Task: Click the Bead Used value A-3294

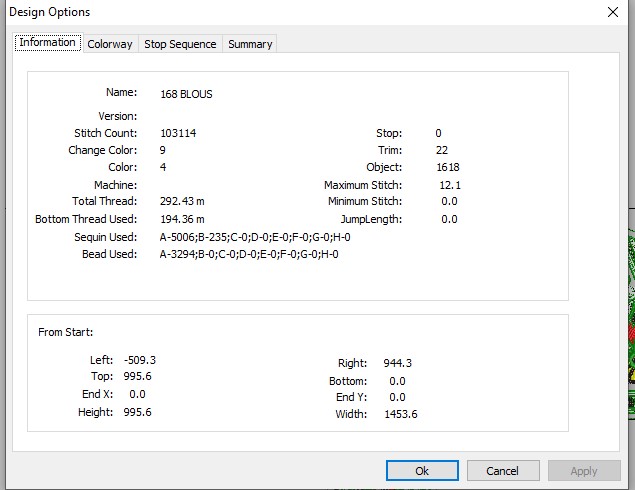Action: click(x=249, y=254)
